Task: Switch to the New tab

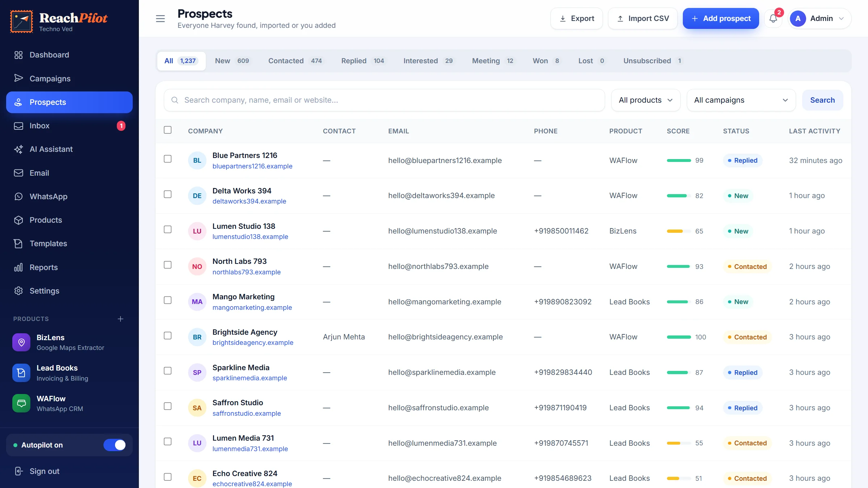Action: [x=232, y=61]
